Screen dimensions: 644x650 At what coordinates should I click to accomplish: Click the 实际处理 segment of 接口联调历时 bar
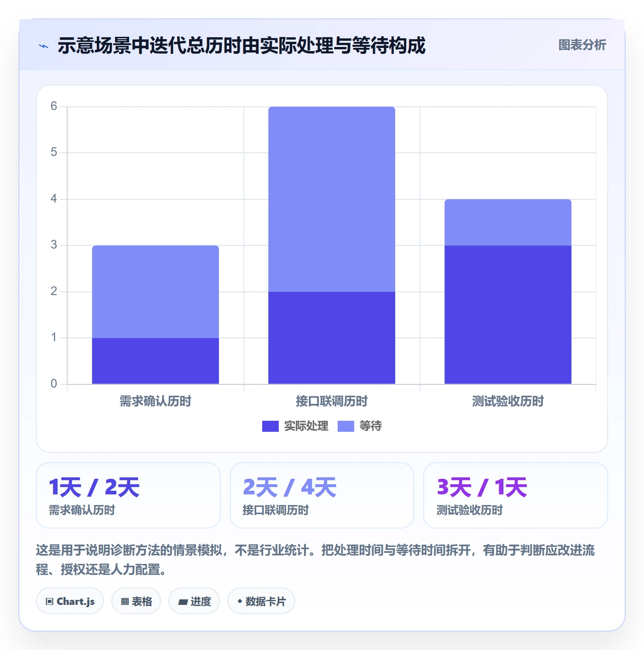pos(332,338)
